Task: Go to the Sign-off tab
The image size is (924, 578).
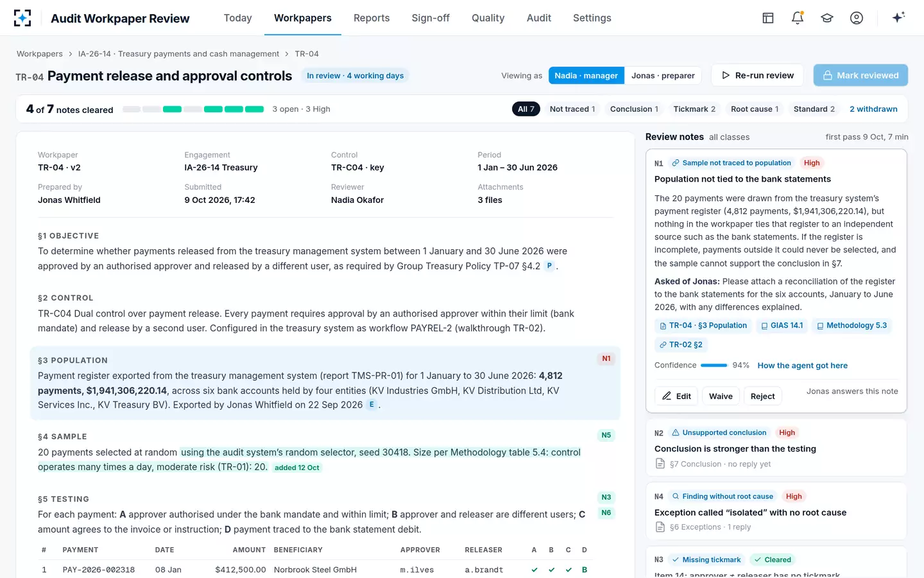Action: [431, 18]
